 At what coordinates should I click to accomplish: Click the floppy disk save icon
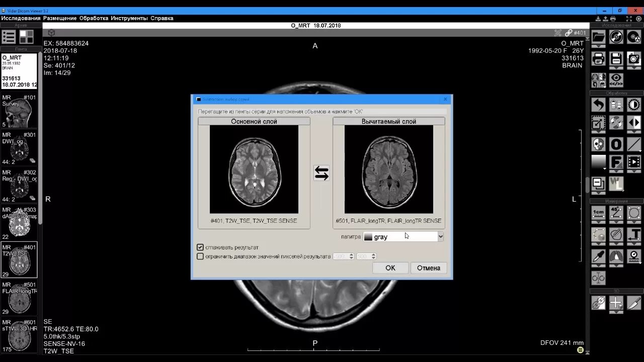(x=616, y=58)
